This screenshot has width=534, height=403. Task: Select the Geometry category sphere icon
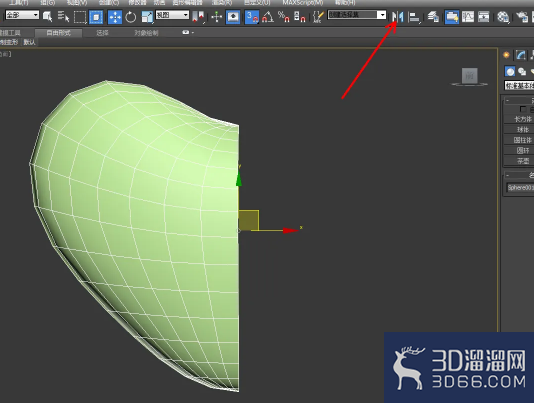pos(510,71)
